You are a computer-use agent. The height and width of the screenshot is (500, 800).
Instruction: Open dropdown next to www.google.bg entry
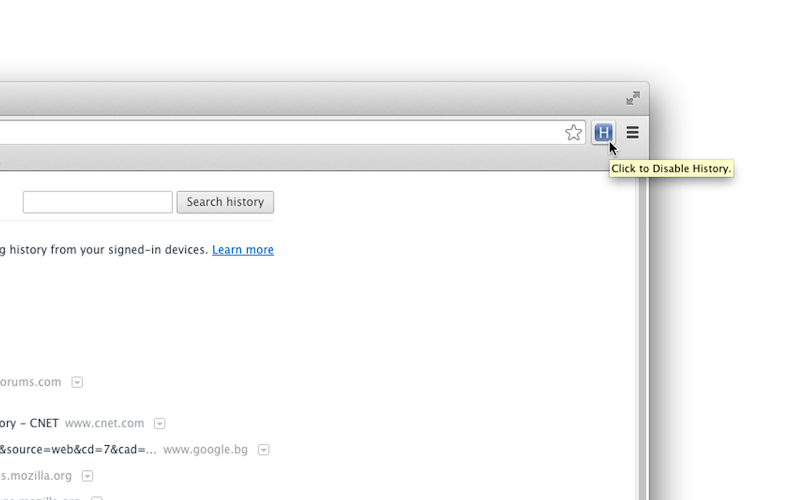click(264, 449)
